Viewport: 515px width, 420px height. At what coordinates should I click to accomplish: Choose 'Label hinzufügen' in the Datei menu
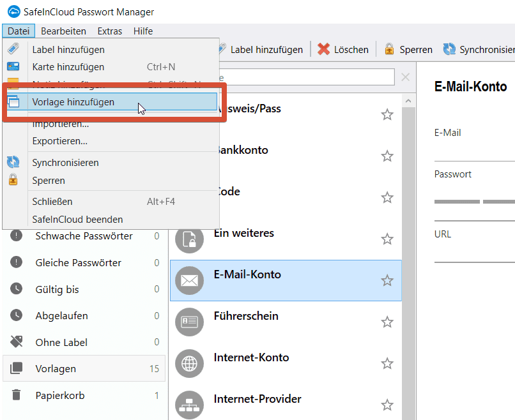click(112, 50)
